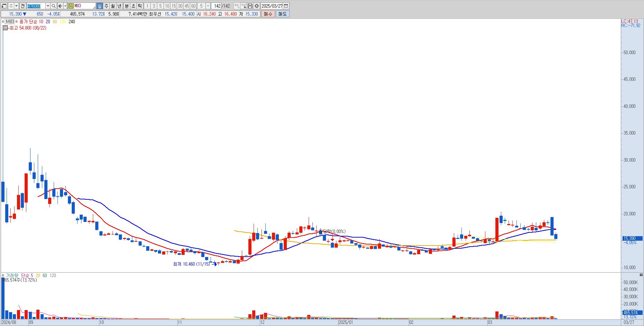Switch to second 초 chart period
Screen dimensions: 644x326
[x=133, y=6]
